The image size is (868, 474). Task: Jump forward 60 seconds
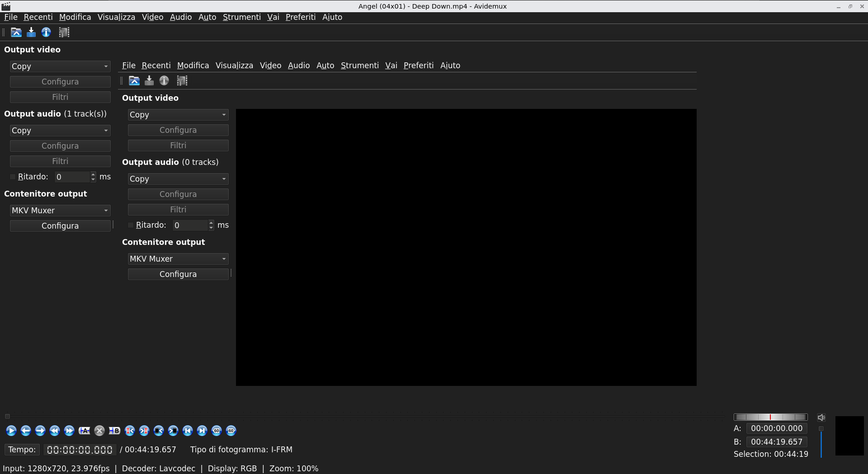click(x=231, y=431)
